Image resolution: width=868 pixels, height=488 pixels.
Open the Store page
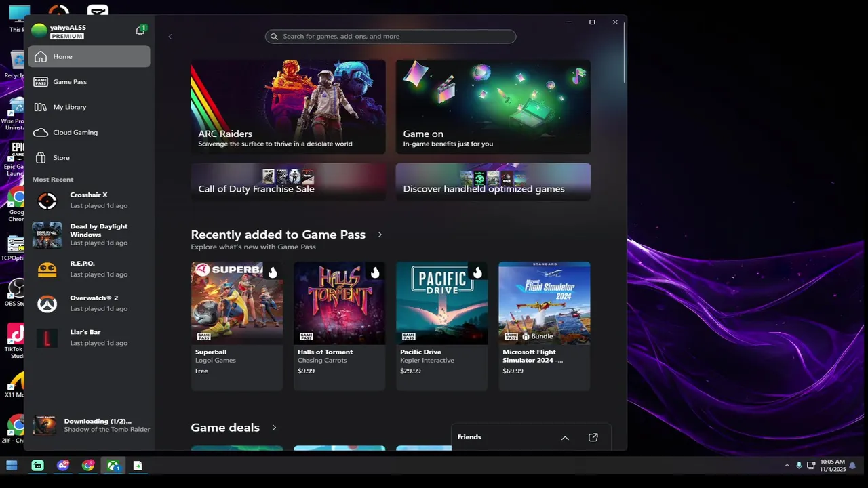click(x=90, y=158)
